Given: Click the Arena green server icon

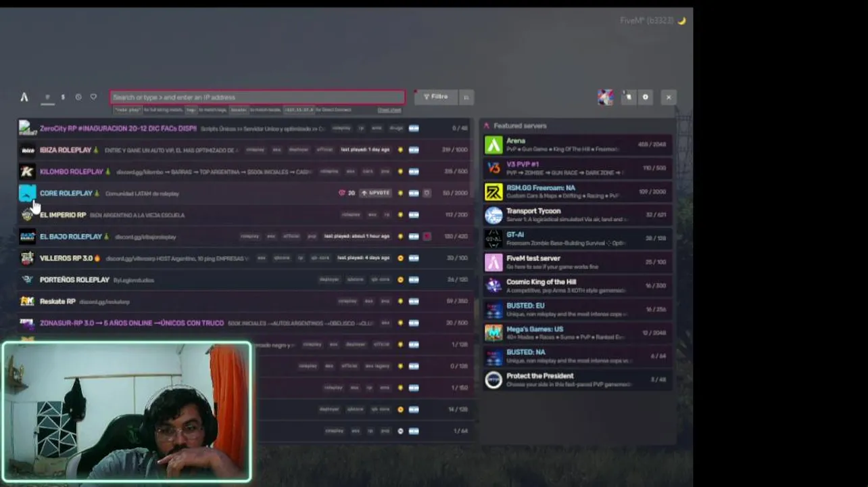Looking at the screenshot, I should [x=493, y=145].
